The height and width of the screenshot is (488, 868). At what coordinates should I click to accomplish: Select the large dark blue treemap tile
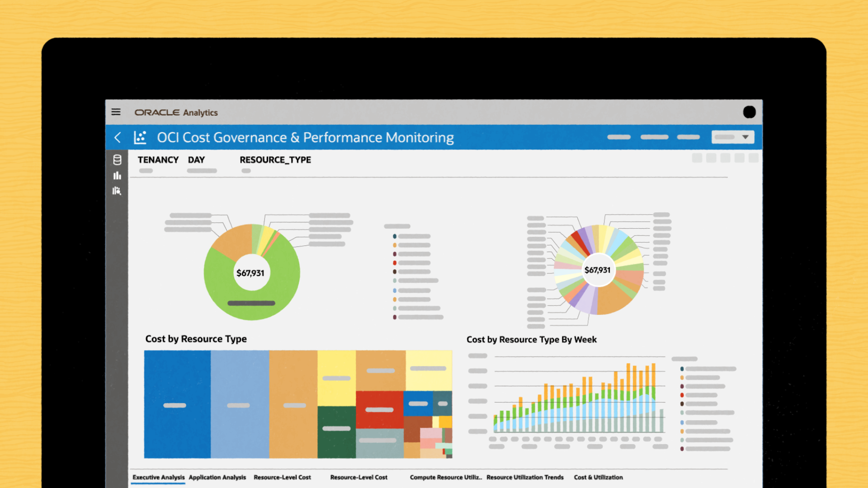(x=177, y=404)
